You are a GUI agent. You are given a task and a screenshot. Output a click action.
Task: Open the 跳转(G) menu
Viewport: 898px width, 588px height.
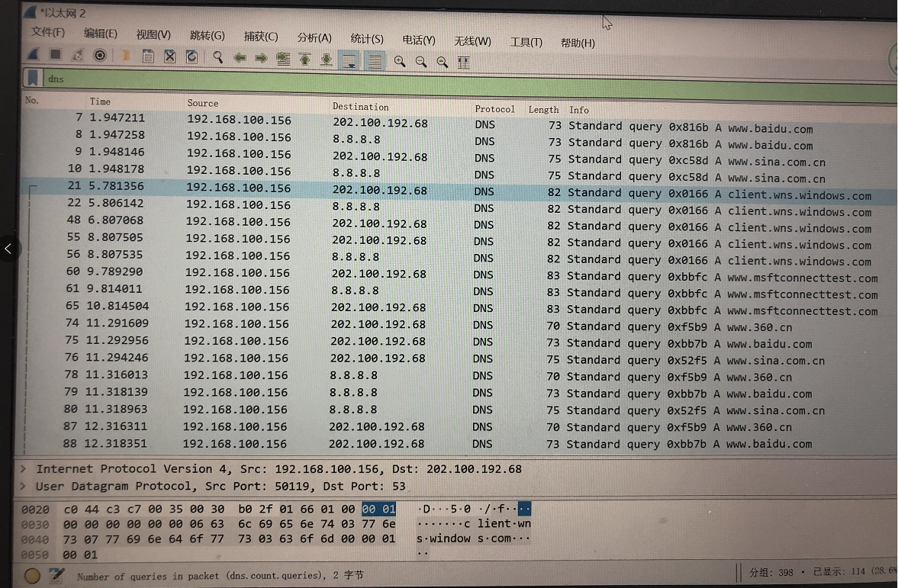pos(208,36)
